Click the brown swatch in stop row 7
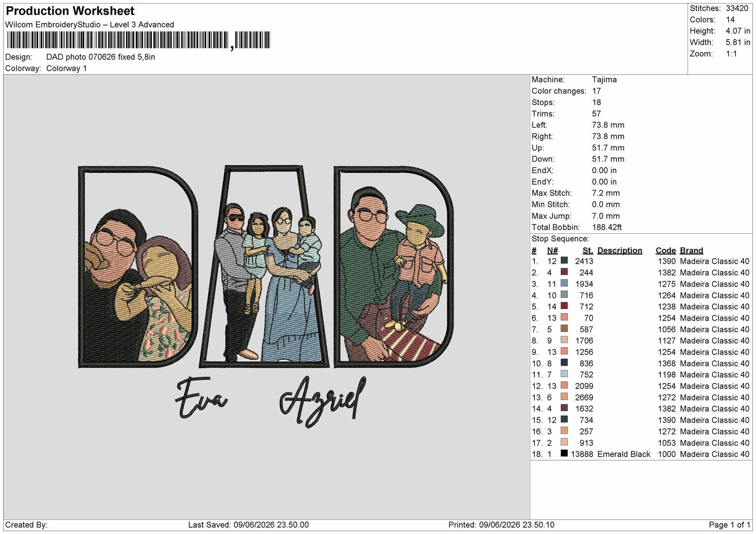 (564, 328)
